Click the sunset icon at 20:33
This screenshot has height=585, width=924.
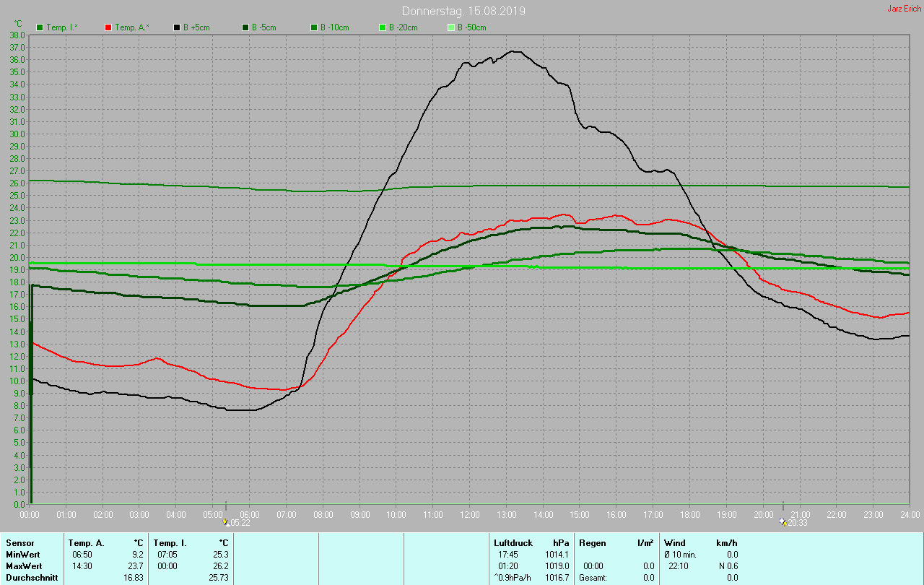tap(783, 522)
